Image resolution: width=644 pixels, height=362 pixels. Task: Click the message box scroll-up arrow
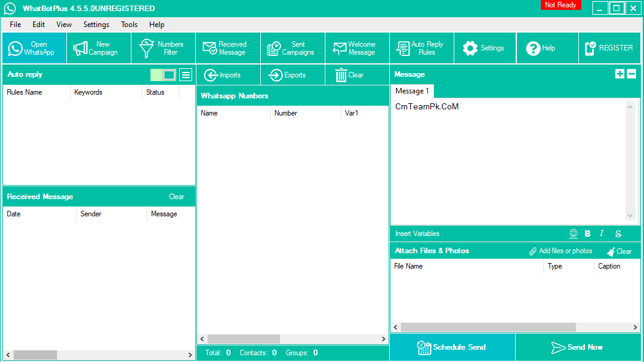[x=630, y=107]
